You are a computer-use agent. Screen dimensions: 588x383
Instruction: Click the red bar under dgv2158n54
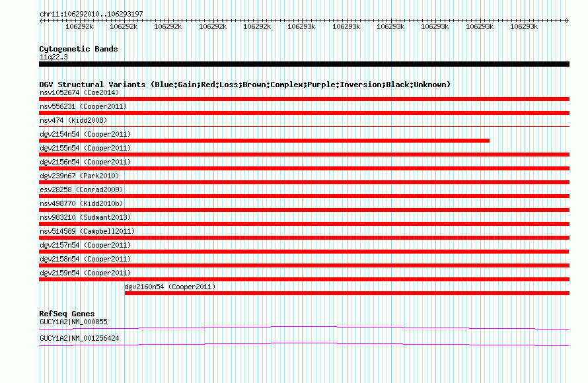click(304, 265)
